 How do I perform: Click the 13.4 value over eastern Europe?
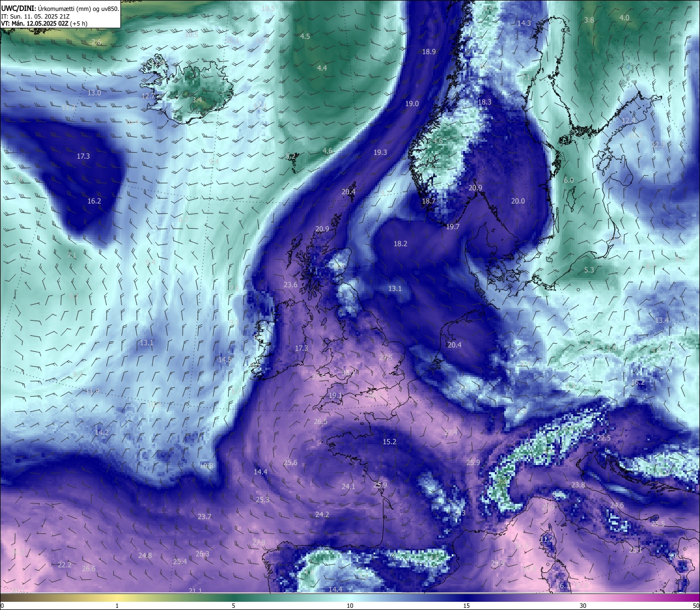662,321
